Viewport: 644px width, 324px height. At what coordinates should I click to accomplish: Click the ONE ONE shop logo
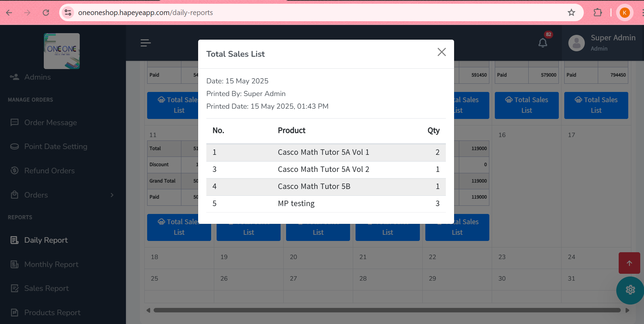click(62, 51)
